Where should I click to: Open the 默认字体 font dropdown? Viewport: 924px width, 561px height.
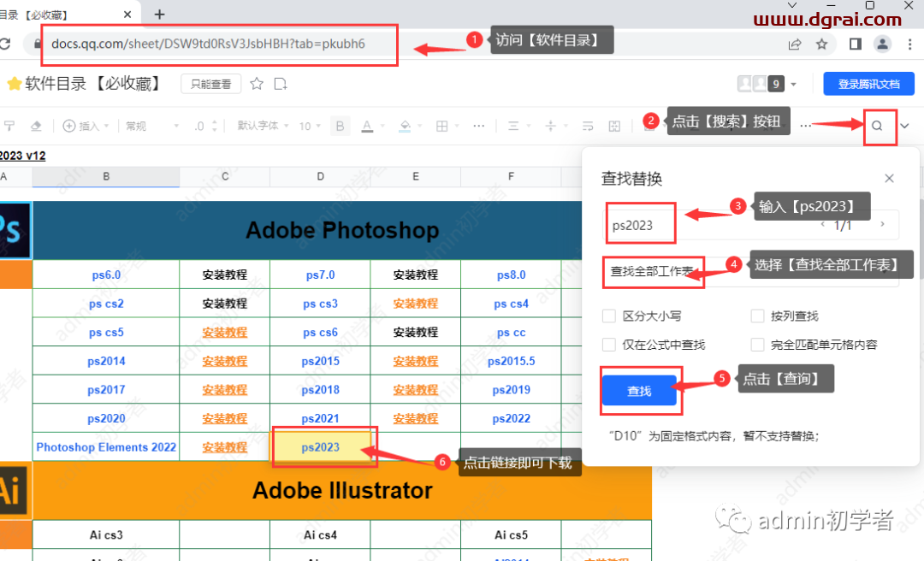263,126
